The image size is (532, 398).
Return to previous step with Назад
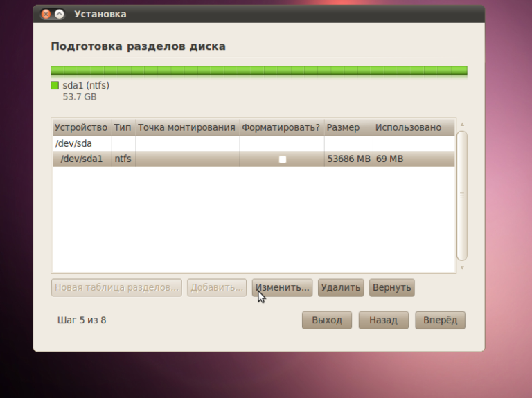tap(383, 320)
